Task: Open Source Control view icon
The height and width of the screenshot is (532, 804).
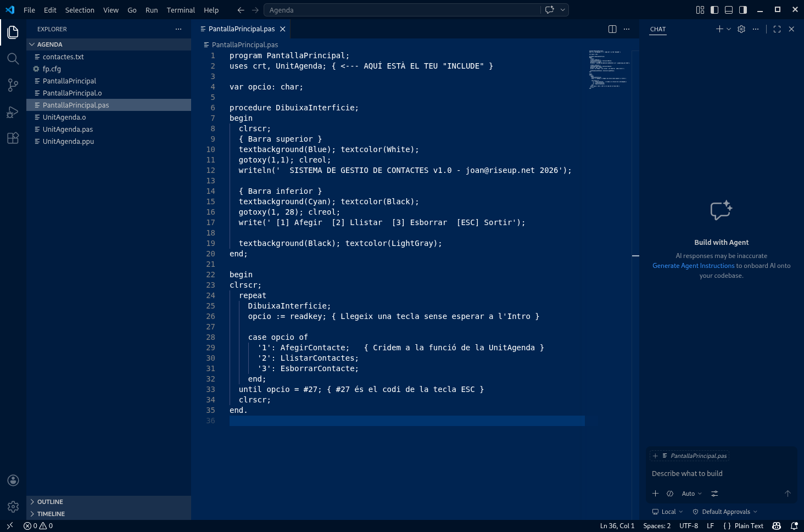Action: (x=13, y=85)
